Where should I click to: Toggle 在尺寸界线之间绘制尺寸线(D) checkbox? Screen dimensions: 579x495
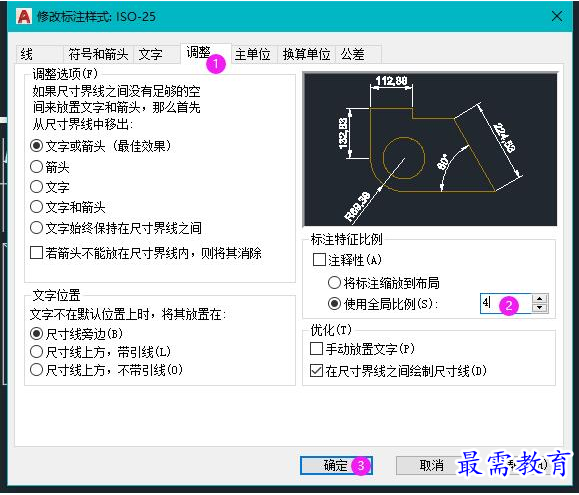click(398, 371)
